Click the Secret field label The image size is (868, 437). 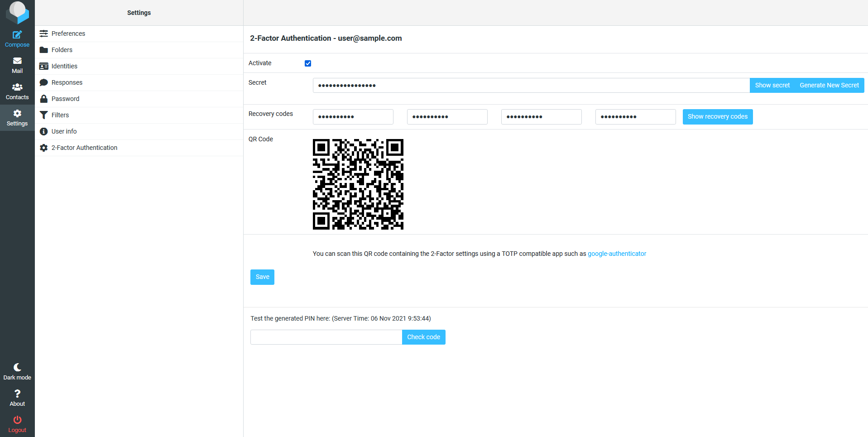coord(258,82)
